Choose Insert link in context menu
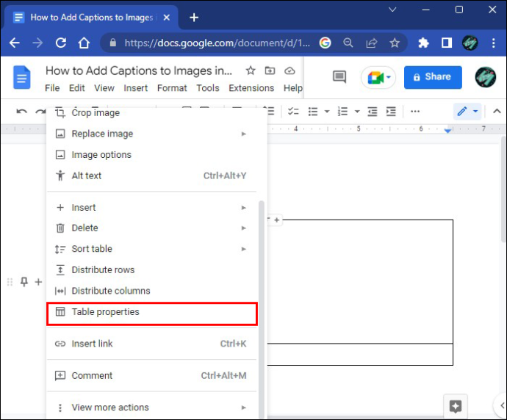 151,344
